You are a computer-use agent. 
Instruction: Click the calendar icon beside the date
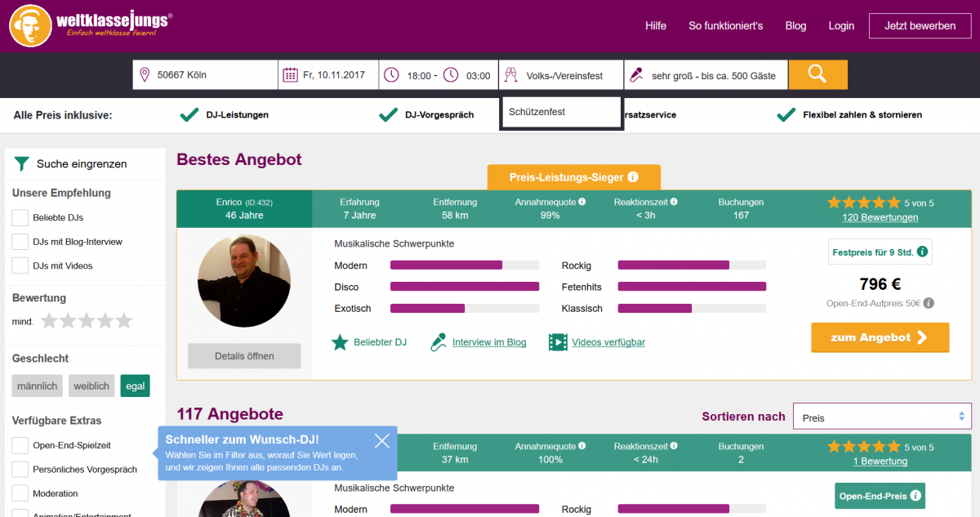pyautogui.click(x=290, y=75)
